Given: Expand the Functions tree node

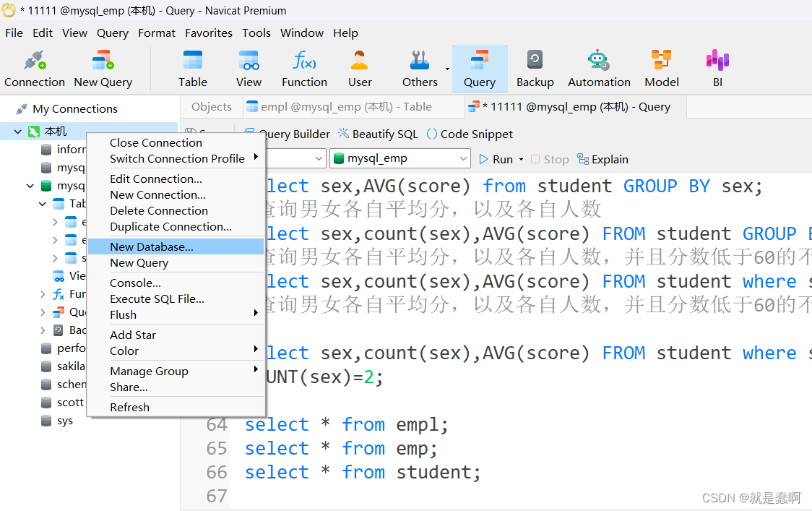Looking at the screenshot, I should pyautogui.click(x=43, y=294).
